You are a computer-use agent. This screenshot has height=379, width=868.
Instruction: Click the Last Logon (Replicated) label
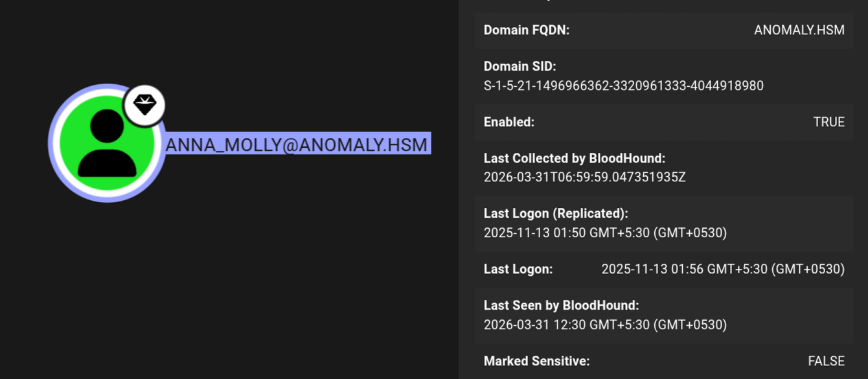(x=556, y=213)
